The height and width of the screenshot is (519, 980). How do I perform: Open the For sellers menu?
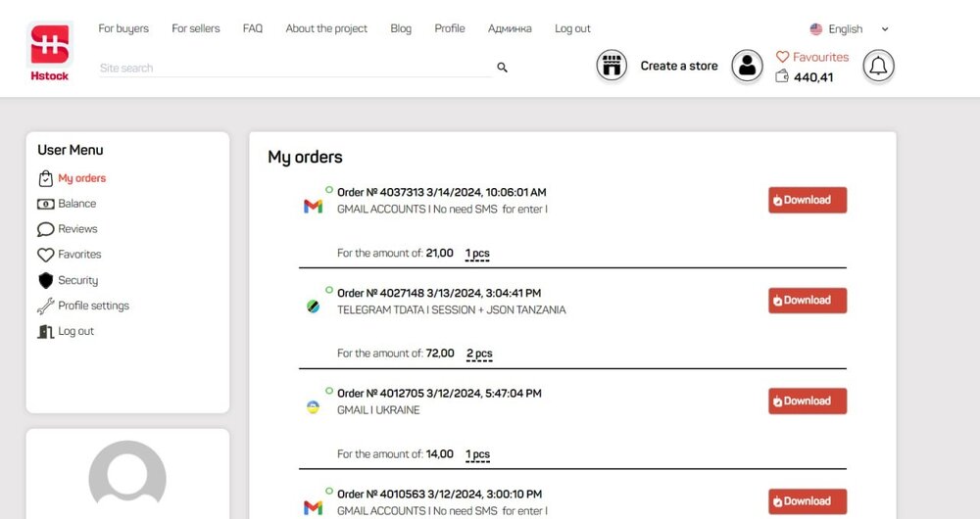click(x=196, y=28)
